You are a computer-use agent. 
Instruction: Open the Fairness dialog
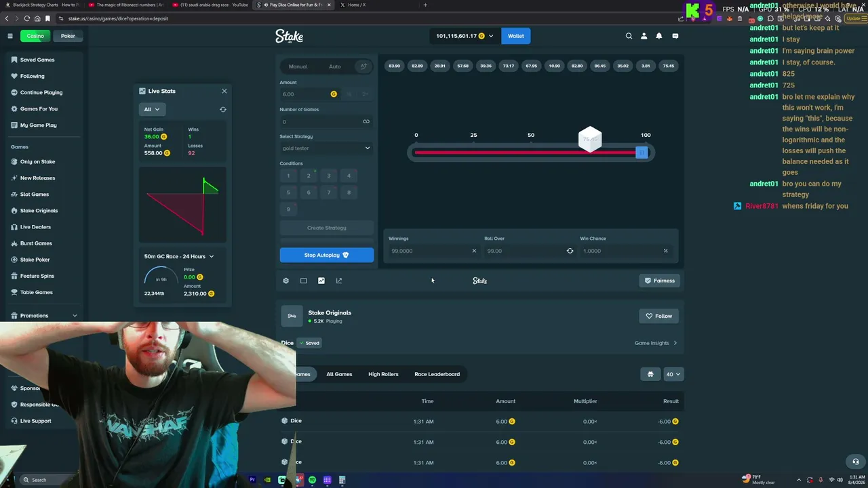660,281
